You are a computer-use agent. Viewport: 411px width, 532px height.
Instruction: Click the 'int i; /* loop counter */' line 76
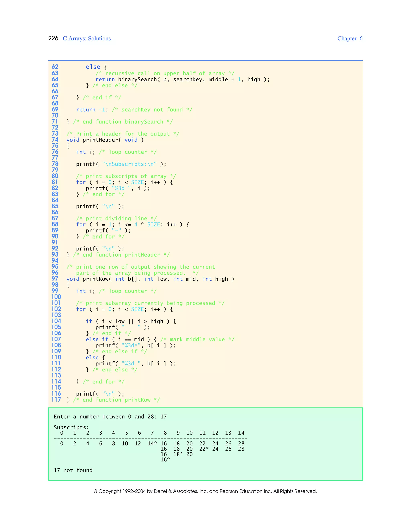(x=116, y=152)
